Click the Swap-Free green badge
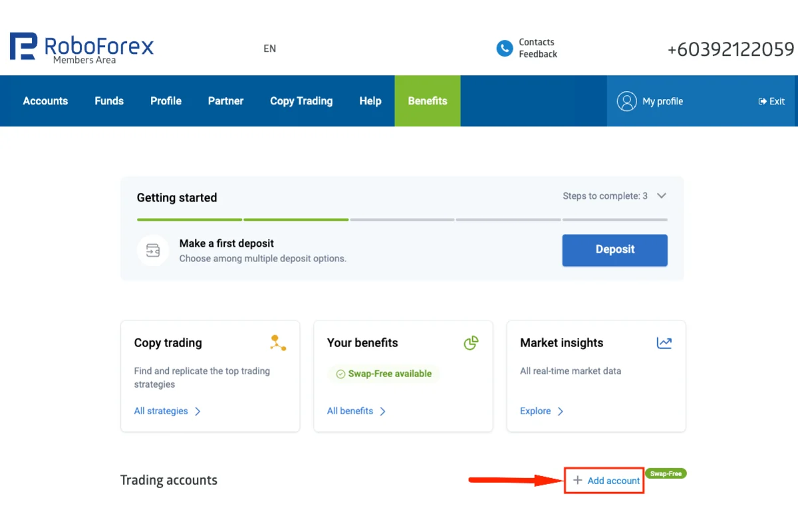The height and width of the screenshot is (532, 798). point(666,473)
